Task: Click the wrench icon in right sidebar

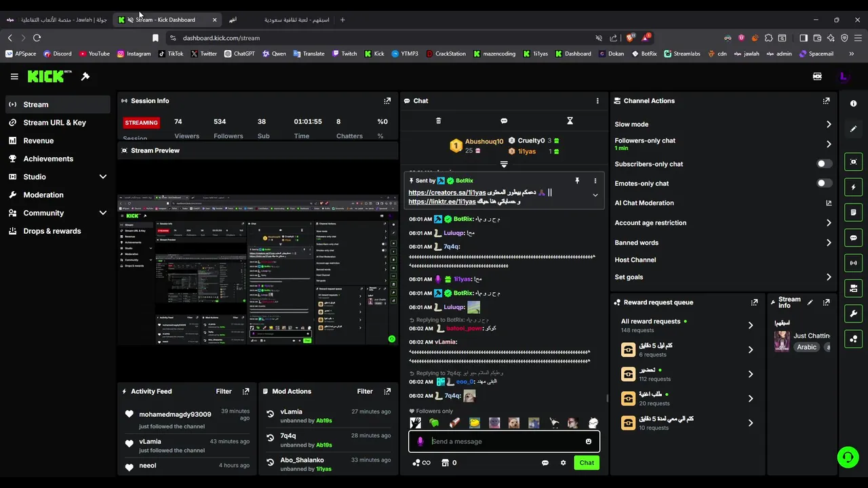Action: 853,313
